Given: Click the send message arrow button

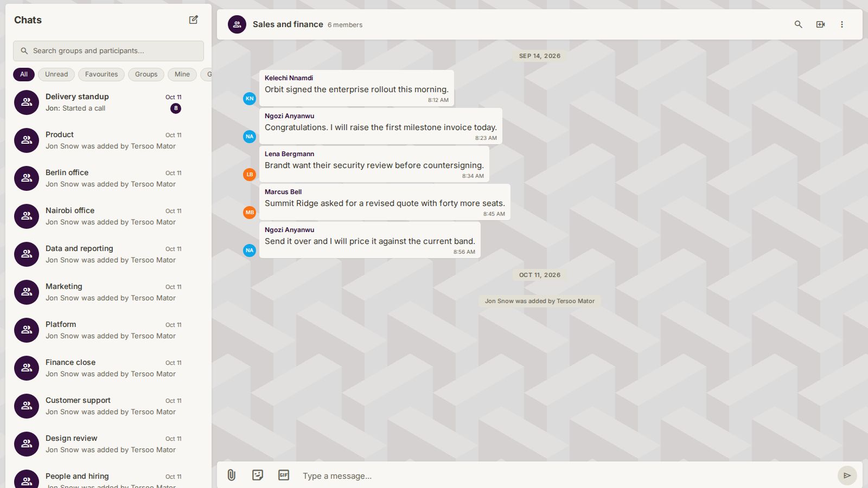Looking at the screenshot, I should pos(847,476).
